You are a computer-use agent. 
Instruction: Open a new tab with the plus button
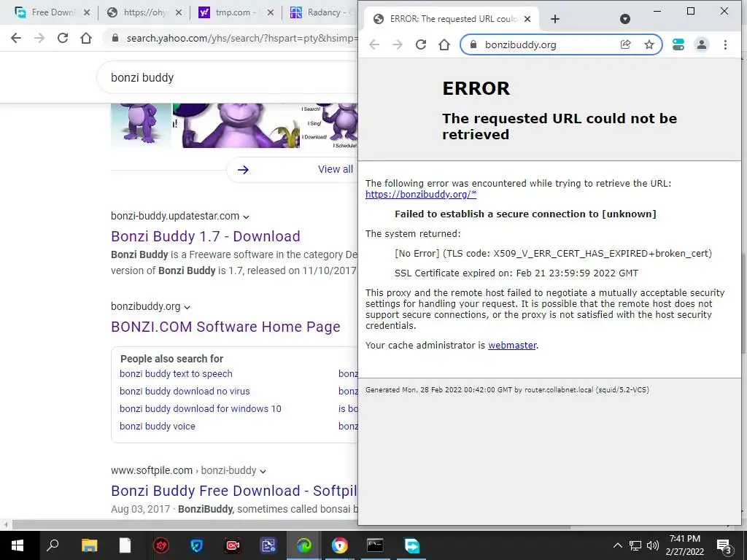[x=554, y=19]
